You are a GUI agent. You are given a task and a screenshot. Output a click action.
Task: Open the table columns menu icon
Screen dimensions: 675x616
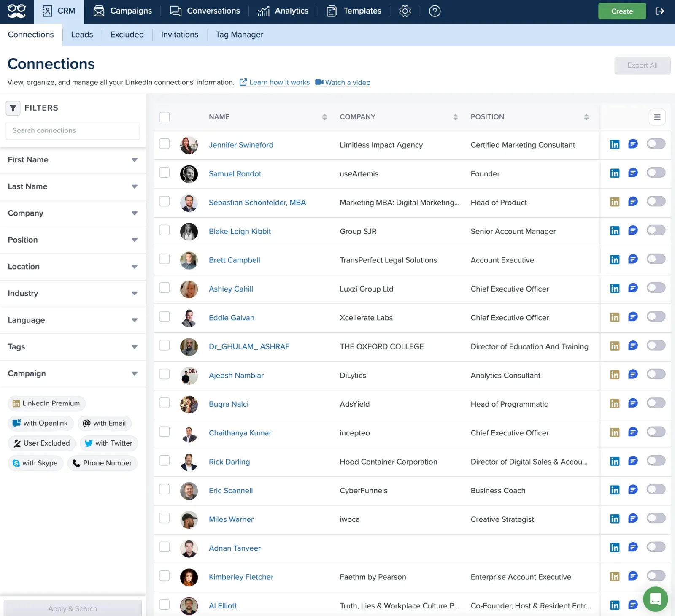657,117
